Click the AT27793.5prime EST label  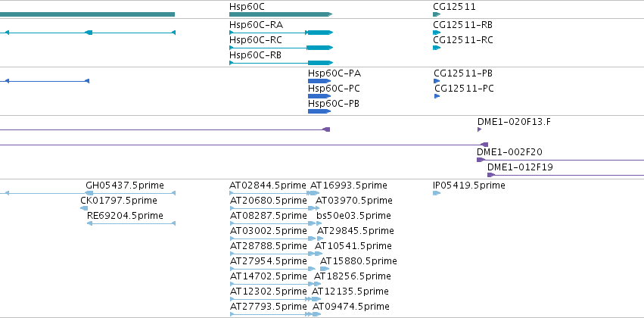[x=268, y=307]
